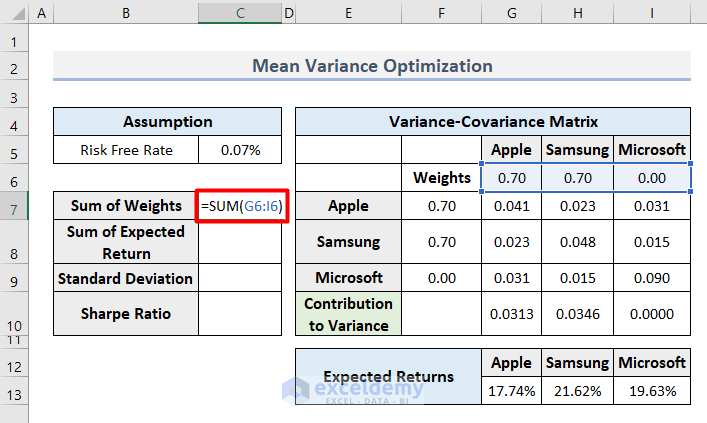
Task: Select Microsoft expected return 19.63%
Action: 650,391
